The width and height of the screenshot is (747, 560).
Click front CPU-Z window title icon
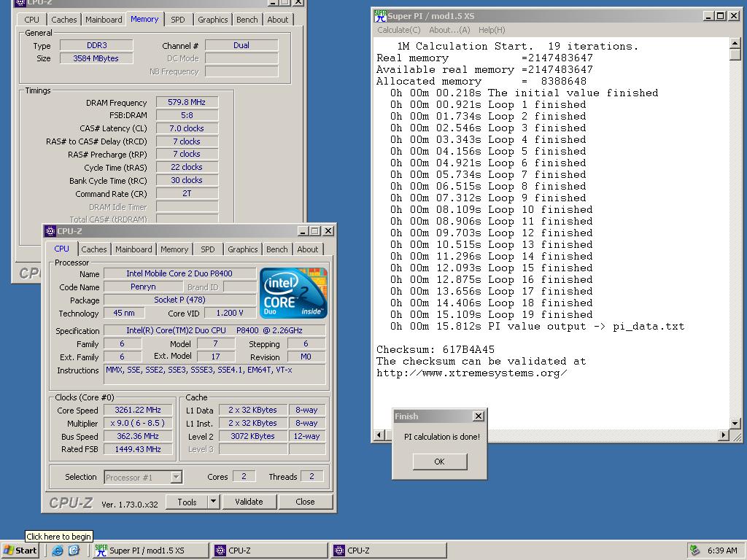point(50,231)
